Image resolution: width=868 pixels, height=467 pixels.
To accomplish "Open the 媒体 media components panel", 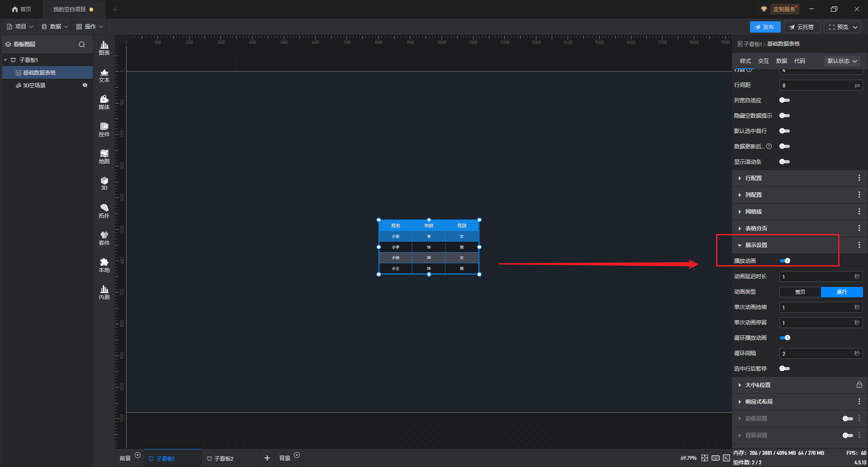I will tap(104, 102).
